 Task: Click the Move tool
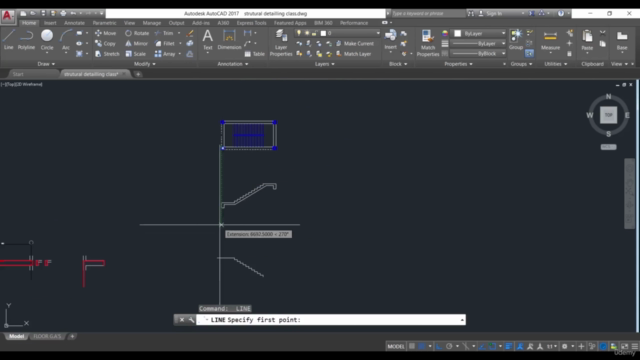coord(105,33)
